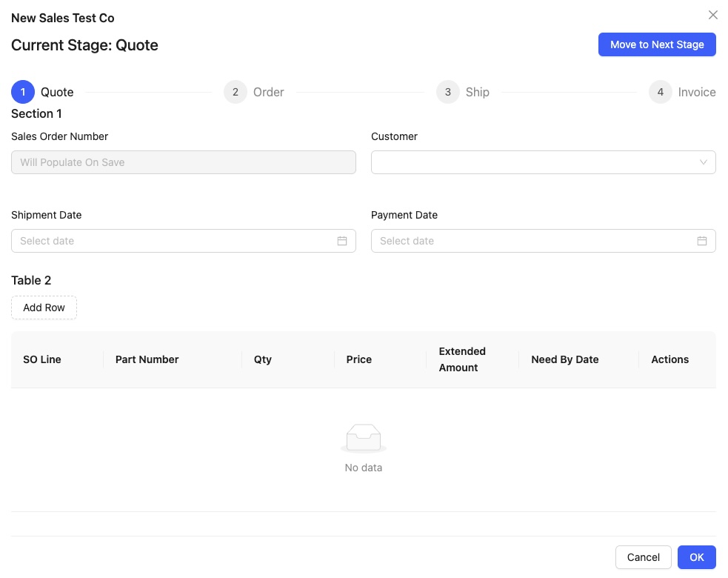Click the empty inbox No data icon
Viewport: 728px width, 578px height.
tap(364, 438)
